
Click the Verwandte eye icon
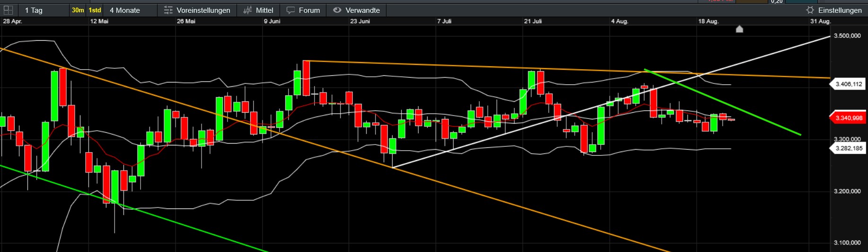click(x=337, y=10)
